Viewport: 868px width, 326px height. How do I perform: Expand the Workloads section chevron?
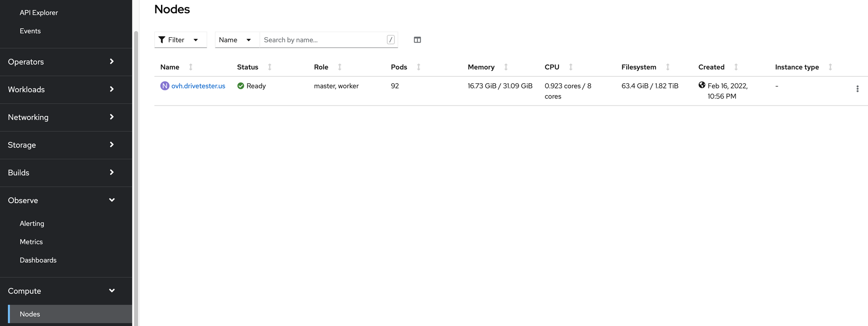click(x=112, y=89)
